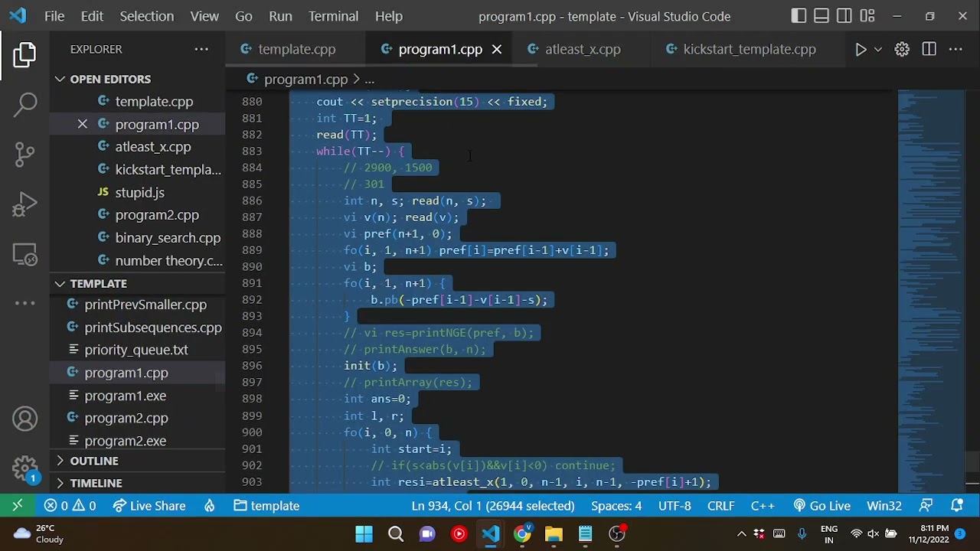The width and height of the screenshot is (980, 551).
Task: Click cursor position Ln 934, Col 1
Action: click(493, 506)
